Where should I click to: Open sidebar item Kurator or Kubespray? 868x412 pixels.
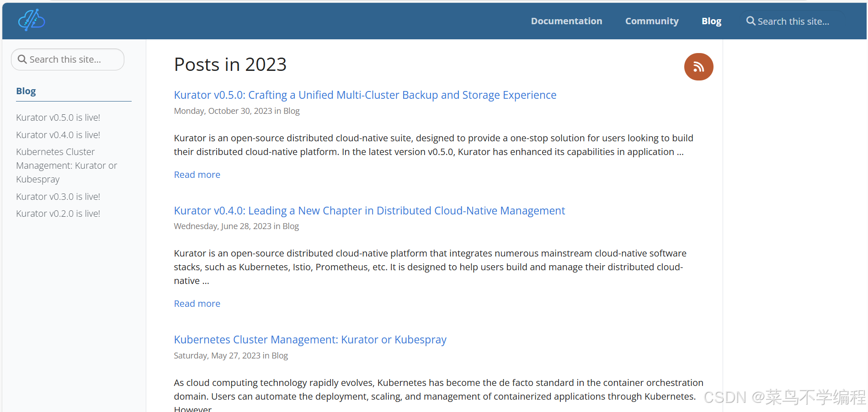[x=67, y=166]
